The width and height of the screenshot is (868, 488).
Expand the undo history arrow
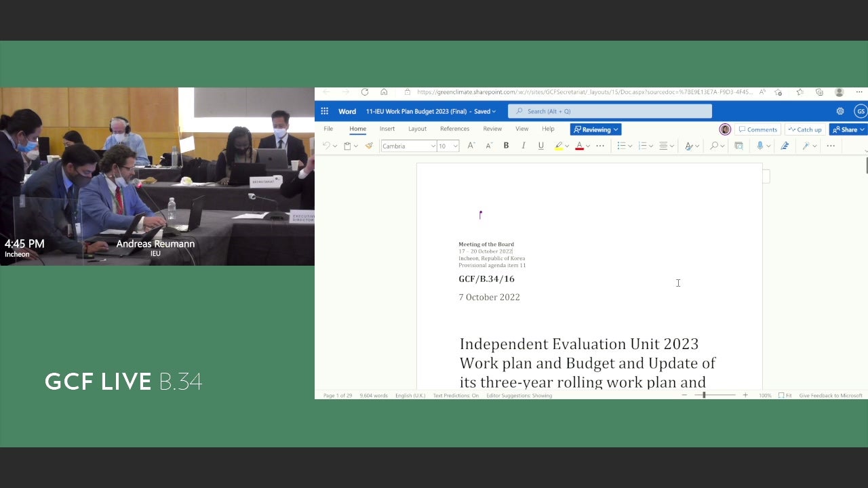coord(335,146)
